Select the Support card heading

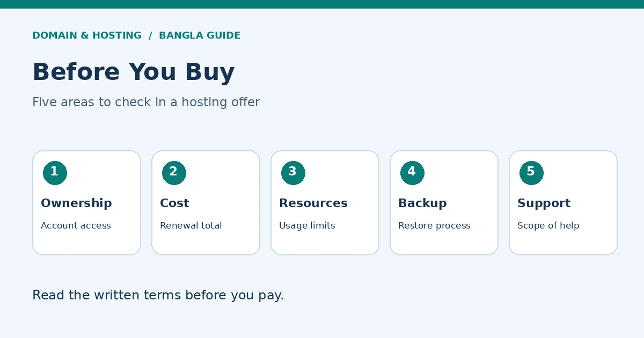tap(544, 203)
